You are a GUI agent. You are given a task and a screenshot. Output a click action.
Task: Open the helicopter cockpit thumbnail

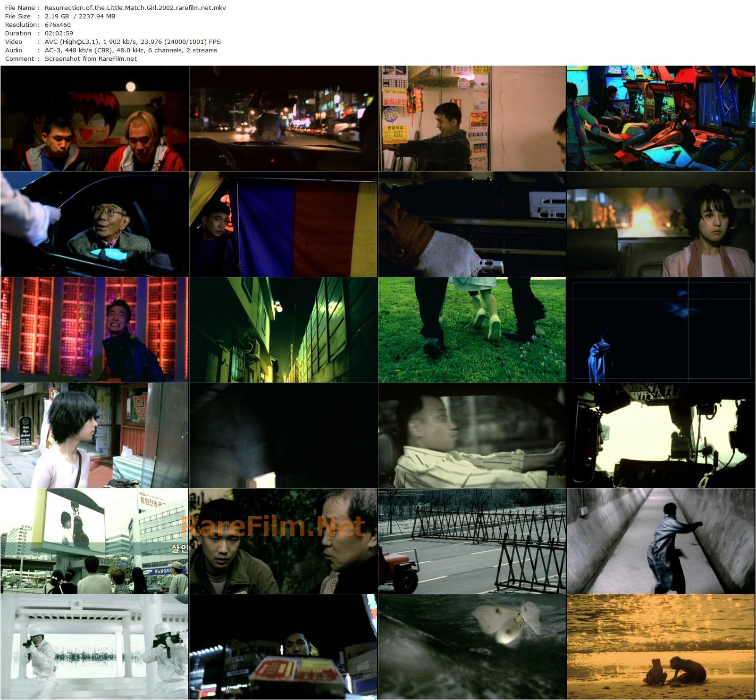click(661, 435)
